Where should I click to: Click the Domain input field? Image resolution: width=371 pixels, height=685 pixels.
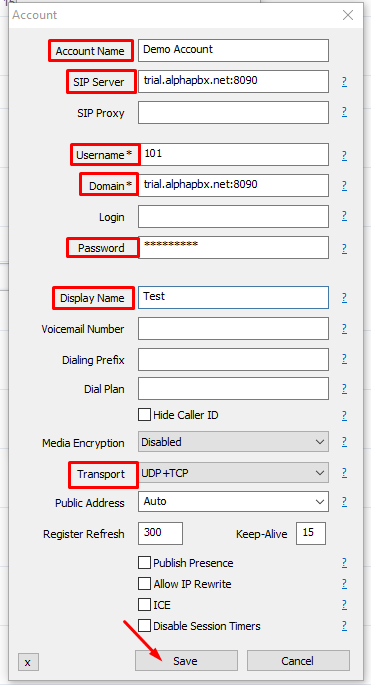click(x=233, y=186)
